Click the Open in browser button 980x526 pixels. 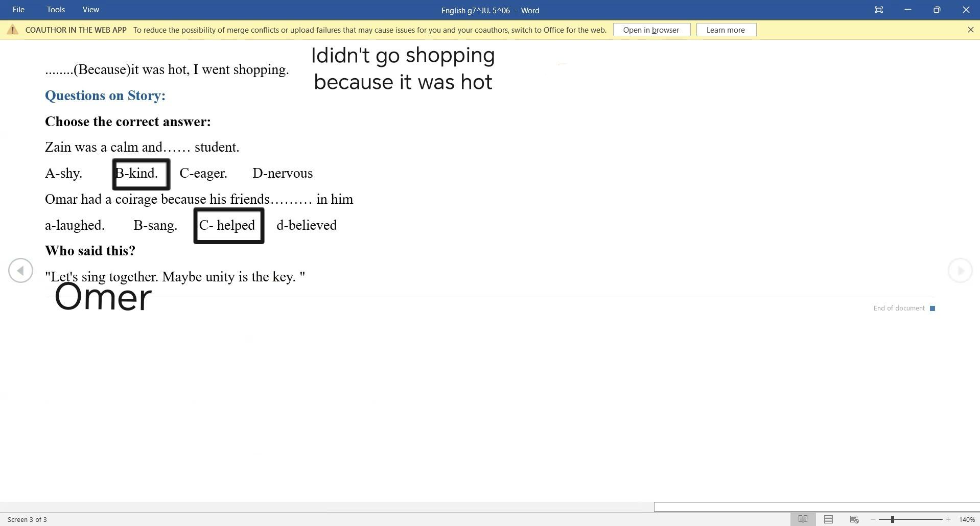click(x=651, y=30)
